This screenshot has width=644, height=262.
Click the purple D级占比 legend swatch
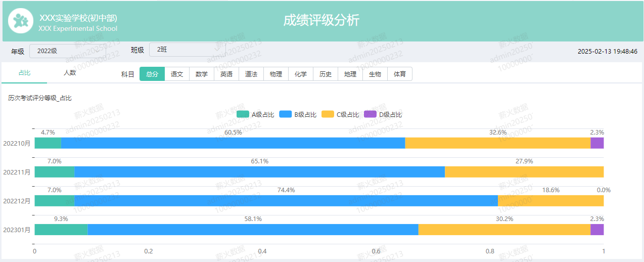(x=371, y=114)
